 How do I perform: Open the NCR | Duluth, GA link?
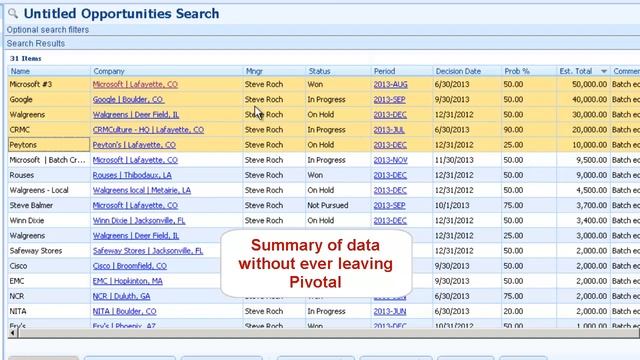(121, 296)
